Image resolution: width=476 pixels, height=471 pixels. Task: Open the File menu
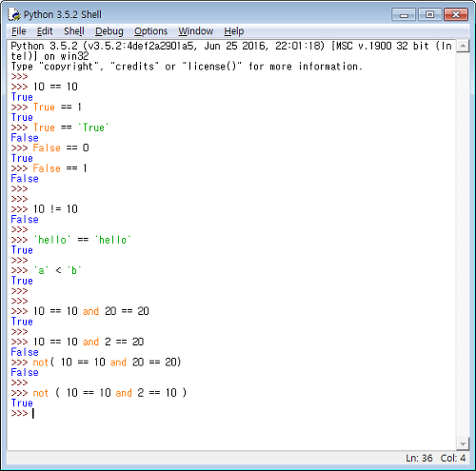point(19,31)
